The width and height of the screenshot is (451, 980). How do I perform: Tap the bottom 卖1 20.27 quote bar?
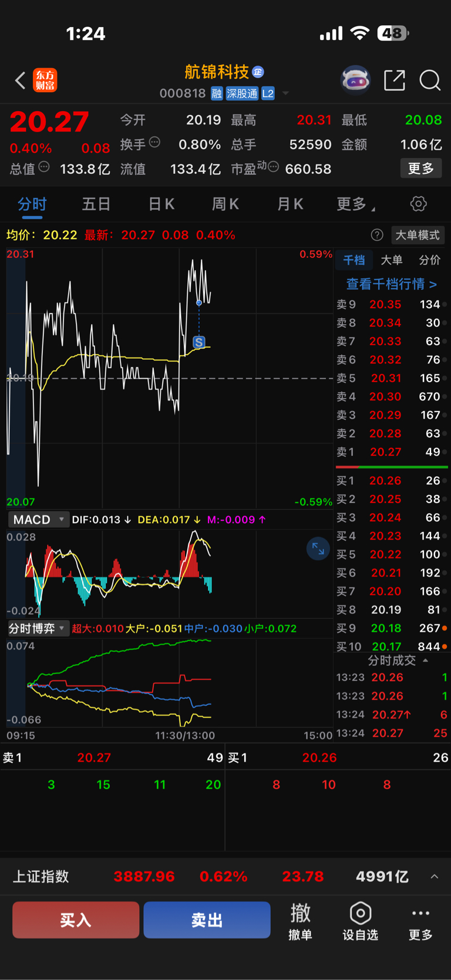(x=112, y=757)
